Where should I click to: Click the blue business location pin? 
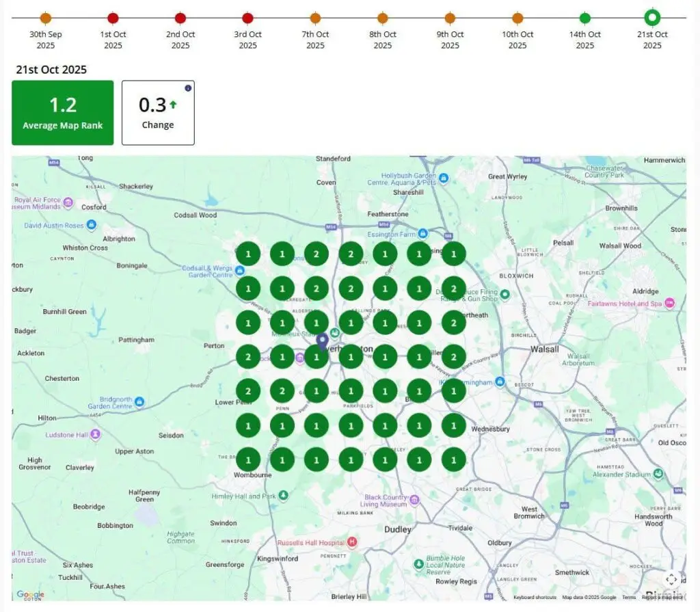[323, 341]
